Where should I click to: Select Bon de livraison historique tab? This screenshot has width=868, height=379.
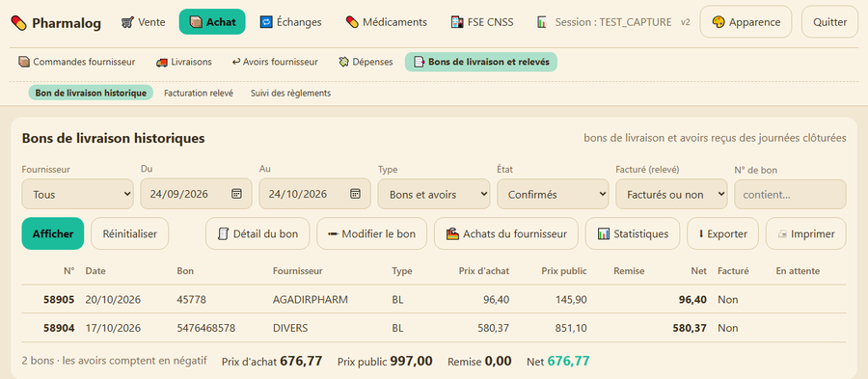91,93
